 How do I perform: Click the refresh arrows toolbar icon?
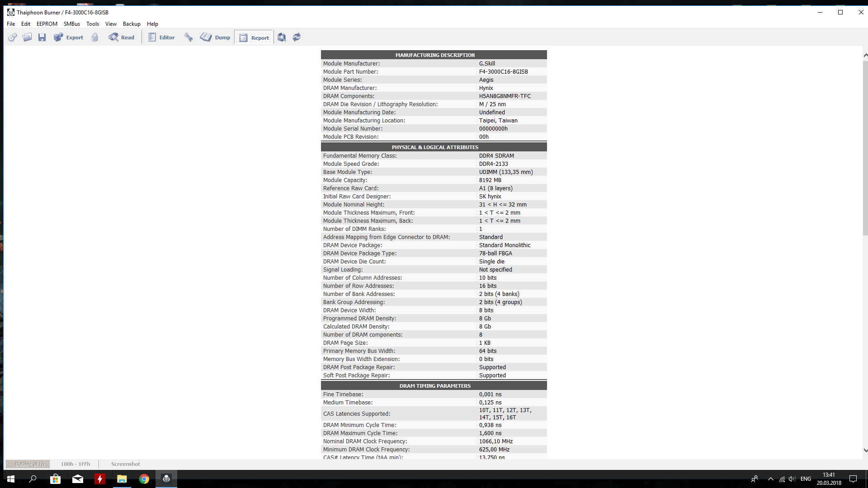297,38
